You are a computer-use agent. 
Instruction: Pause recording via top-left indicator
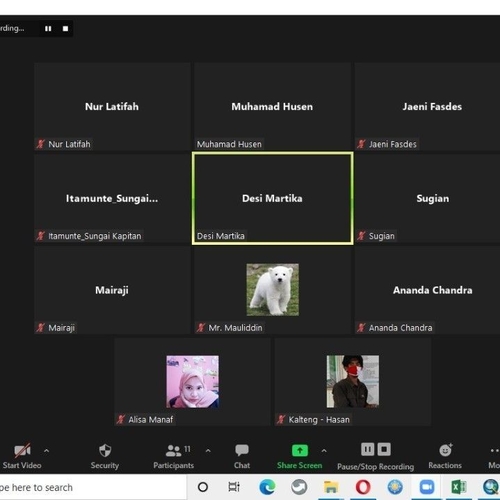48,29
